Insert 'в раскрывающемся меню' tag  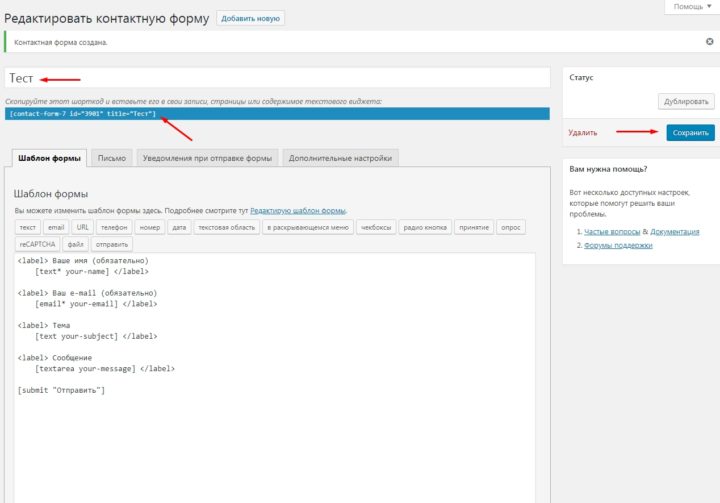pyautogui.click(x=308, y=227)
